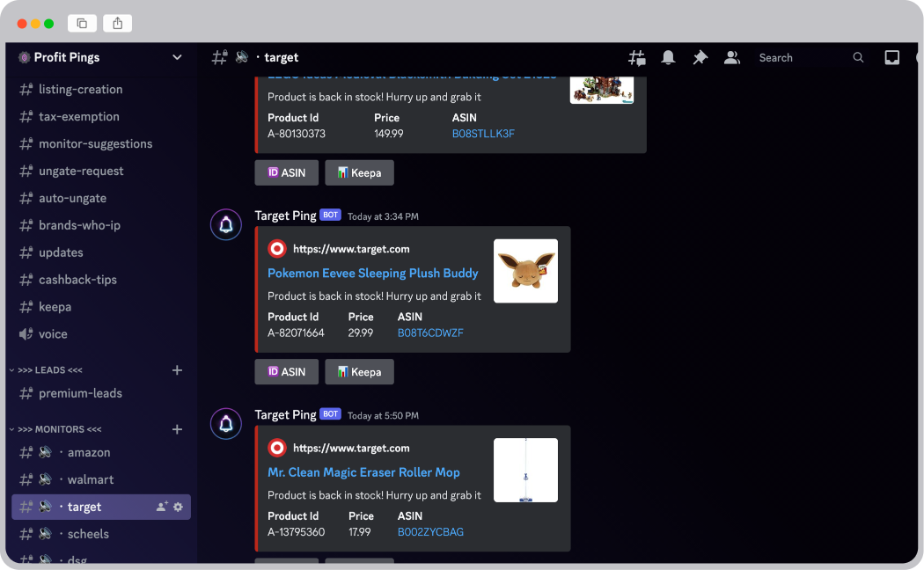Viewport: 924px width, 570px height.
Task: Click in the Search field
Action: point(801,58)
